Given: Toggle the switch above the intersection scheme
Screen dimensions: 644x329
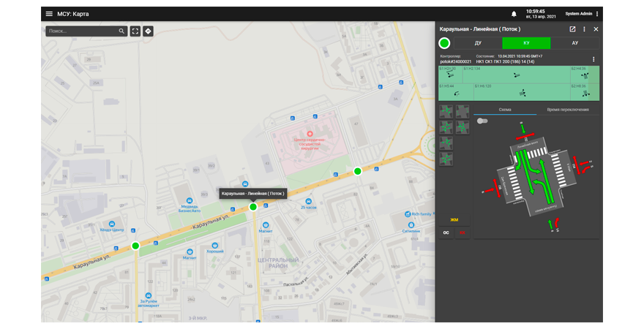Looking at the screenshot, I should [482, 121].
